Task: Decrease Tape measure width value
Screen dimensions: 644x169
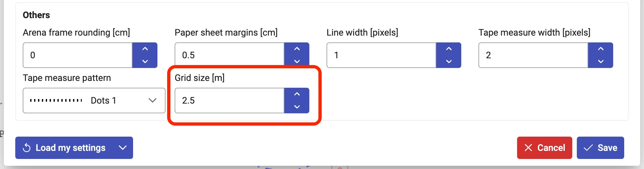Action: pyautogui.click(x=601, y=61)
